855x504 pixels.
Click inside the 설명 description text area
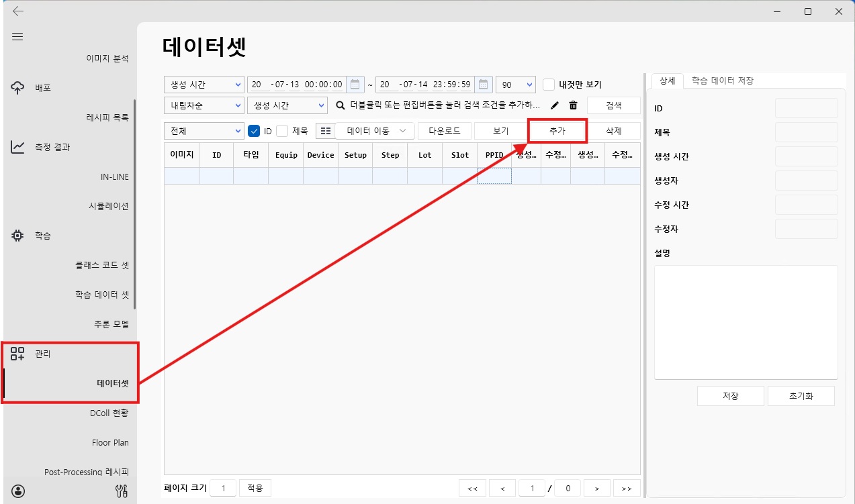[746, 322]
